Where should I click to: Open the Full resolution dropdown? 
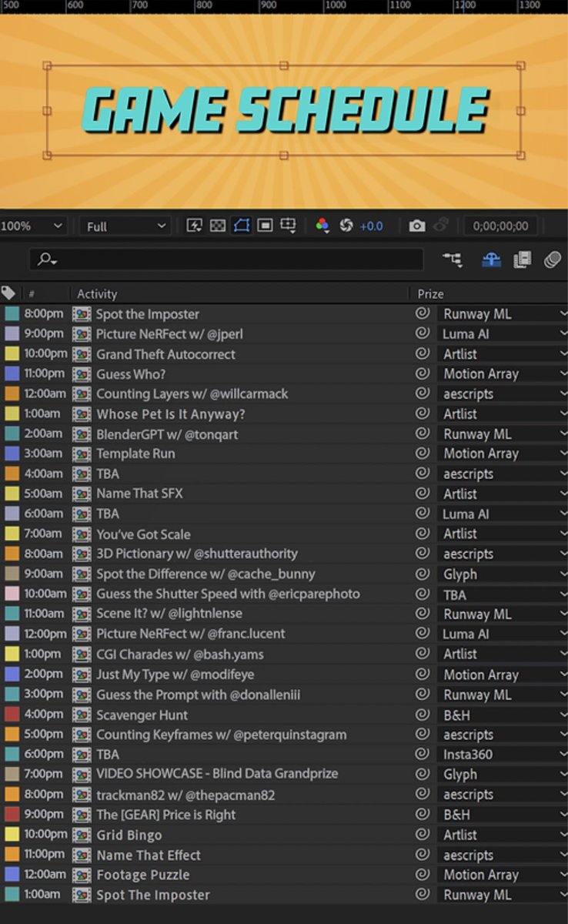pos(125,226)
